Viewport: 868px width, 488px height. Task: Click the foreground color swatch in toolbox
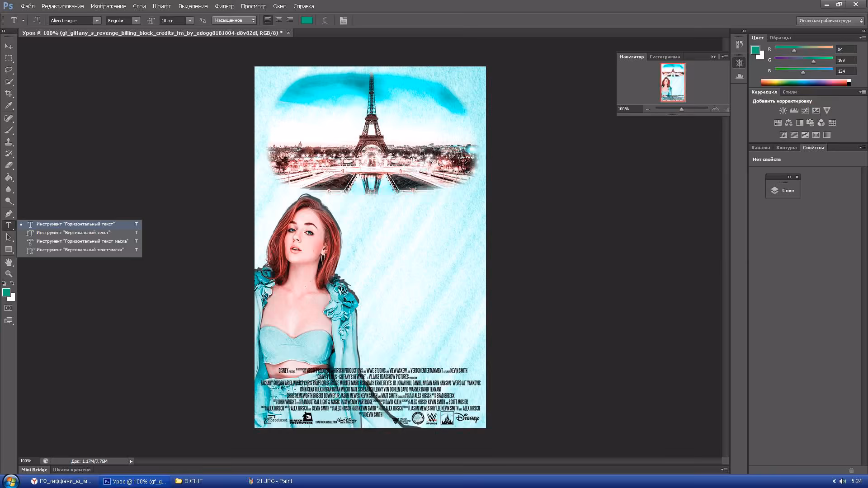click(6, 293)
